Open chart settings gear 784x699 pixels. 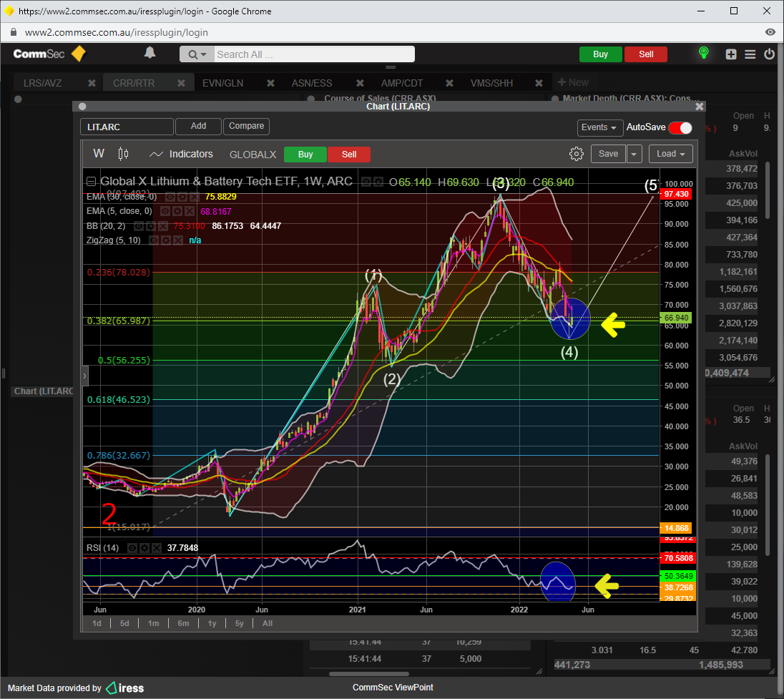(576, 154)
